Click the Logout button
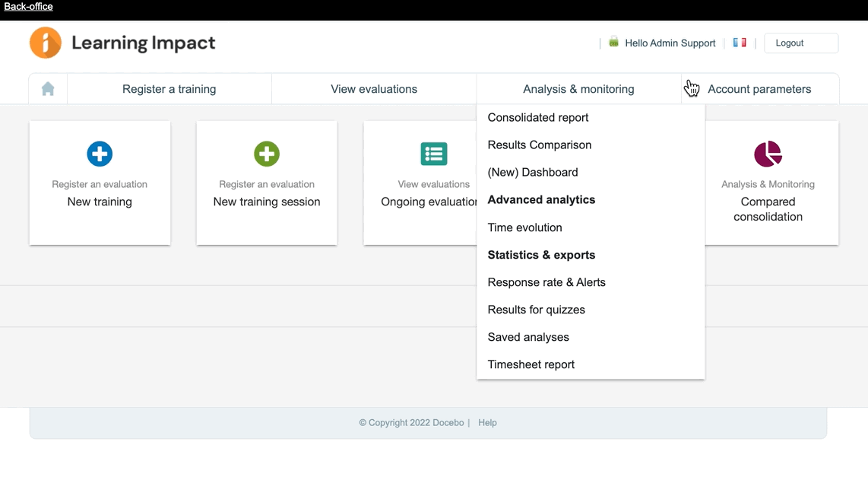The image size is (868, 496). pos(800,43)
